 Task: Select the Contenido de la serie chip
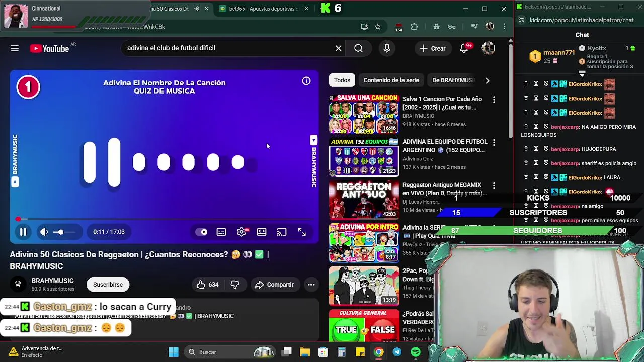pos(391,80)
